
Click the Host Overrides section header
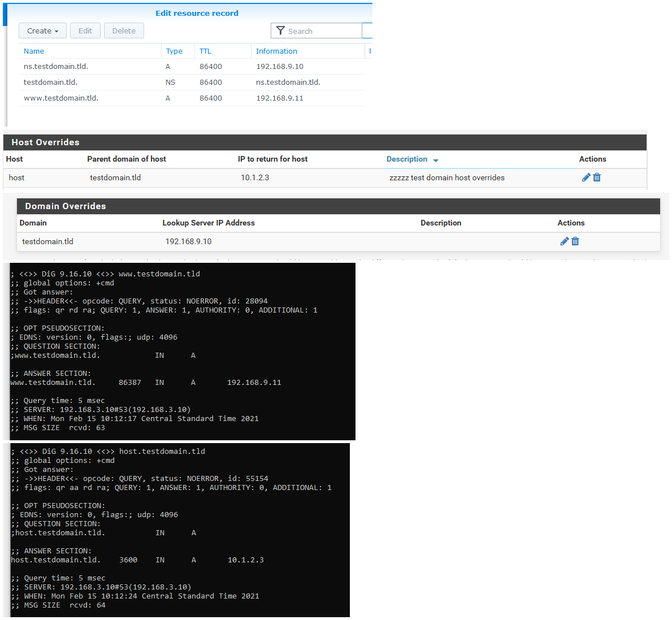(325, 142)
